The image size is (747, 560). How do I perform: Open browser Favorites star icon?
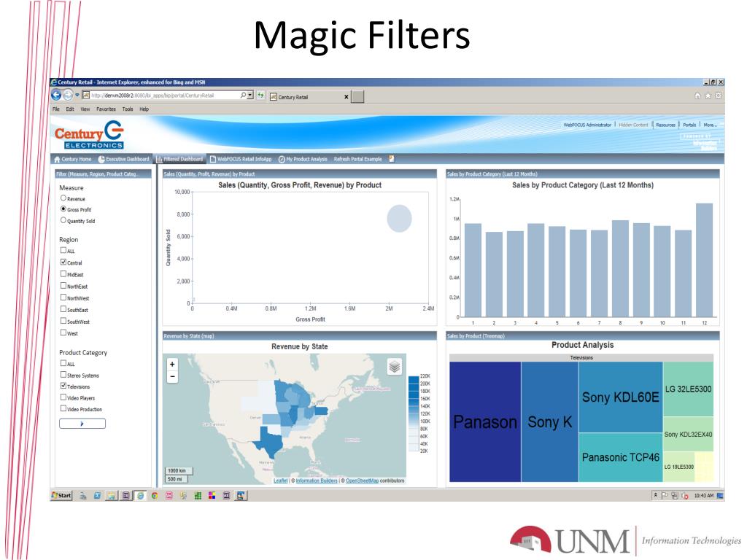coord(708,96)
